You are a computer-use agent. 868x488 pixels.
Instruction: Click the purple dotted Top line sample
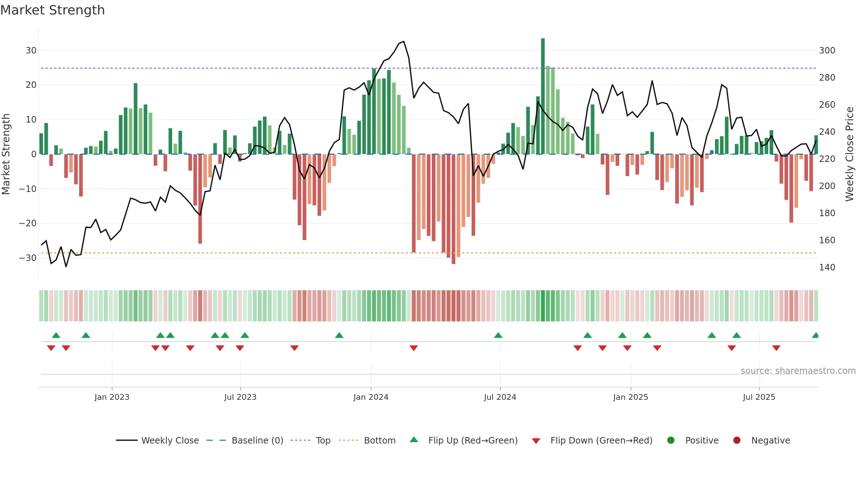pyautogui.click(x=301, y=440)
